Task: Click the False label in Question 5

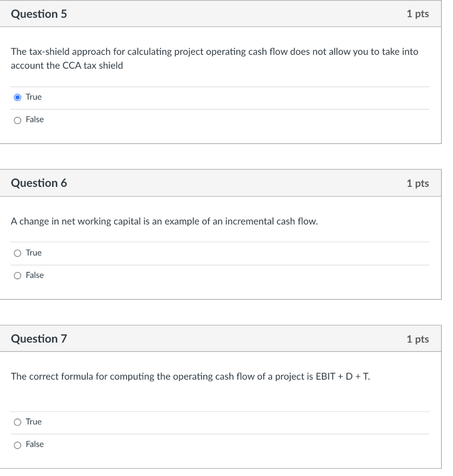Action: tap(35, 120)
